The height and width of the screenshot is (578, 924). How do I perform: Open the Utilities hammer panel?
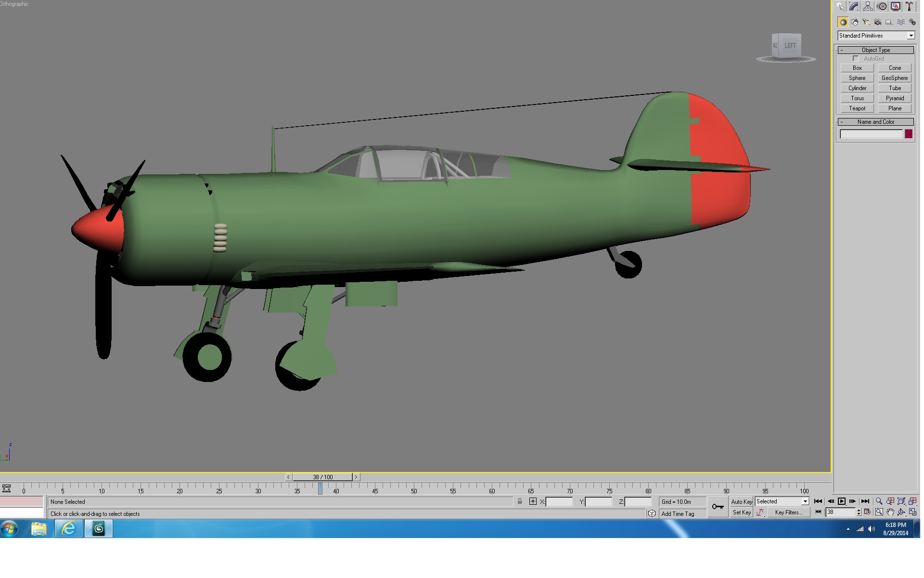910,6
